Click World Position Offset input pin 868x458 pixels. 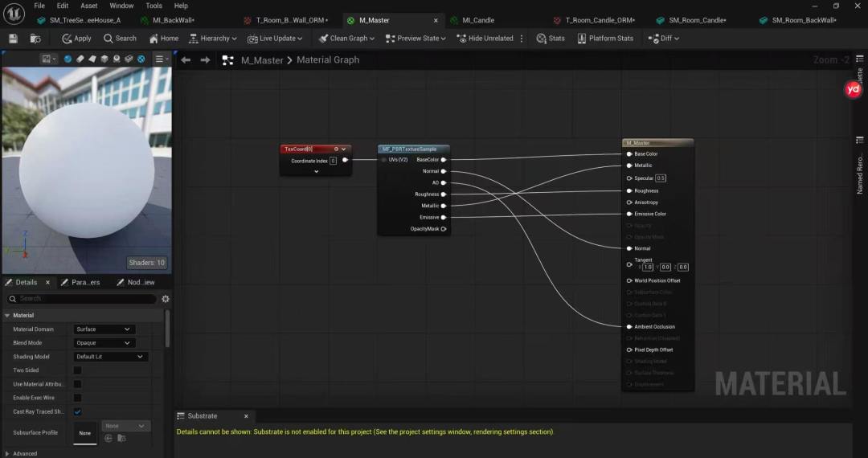click(x=628, y=280)
